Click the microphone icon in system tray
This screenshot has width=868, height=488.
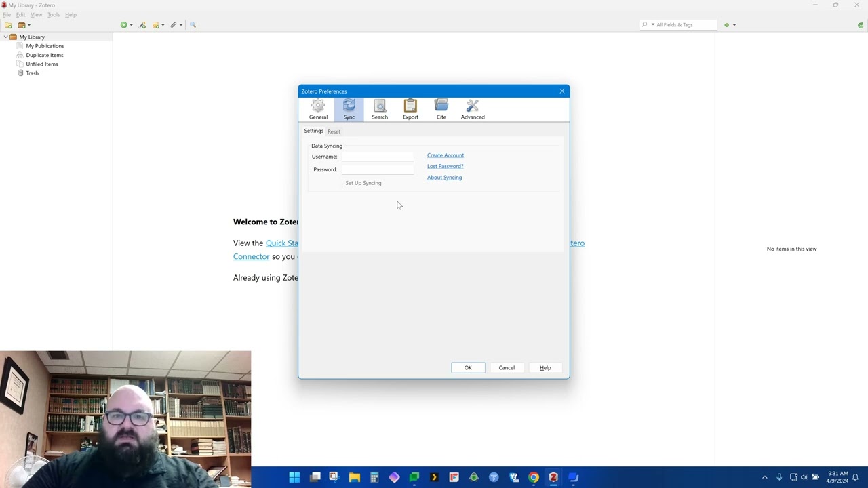(779, 477)
